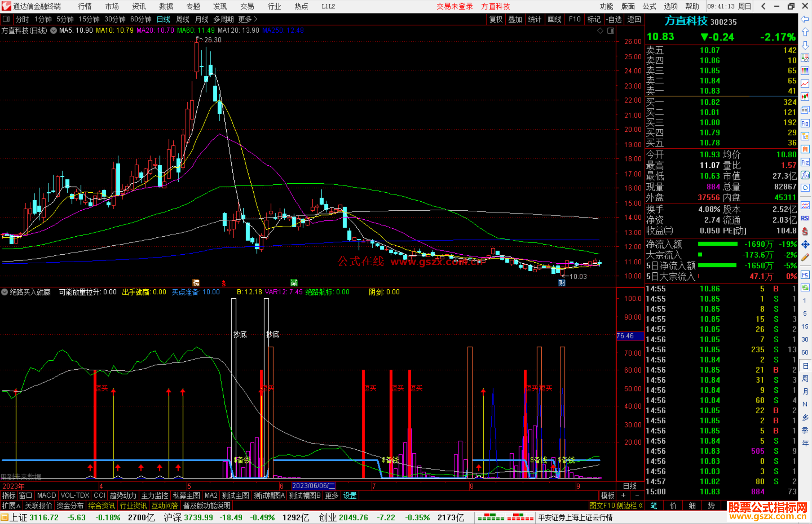Toggle the MA settings circle beside 方直科技(日线)
The width and height of the screenshot is (812, 524).
[54, 30]
